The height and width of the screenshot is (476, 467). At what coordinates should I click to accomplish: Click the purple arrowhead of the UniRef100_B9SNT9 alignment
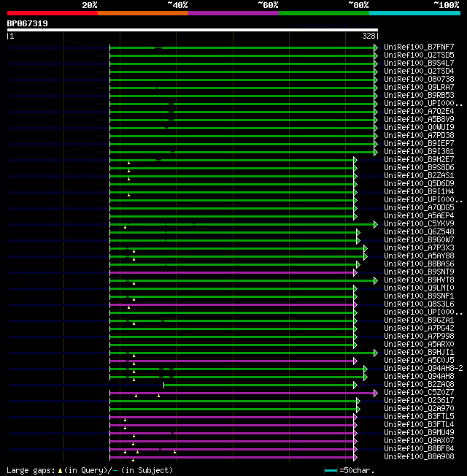(355, 272)
